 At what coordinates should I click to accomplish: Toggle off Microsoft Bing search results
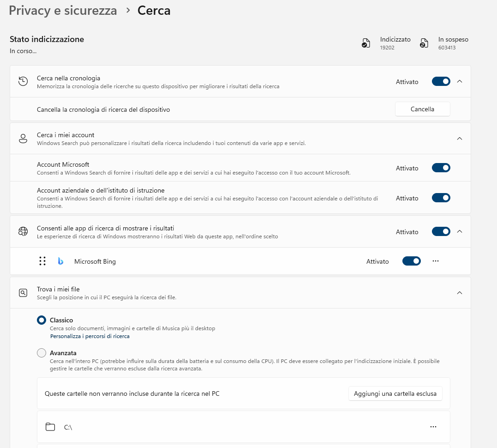(411, 261)
